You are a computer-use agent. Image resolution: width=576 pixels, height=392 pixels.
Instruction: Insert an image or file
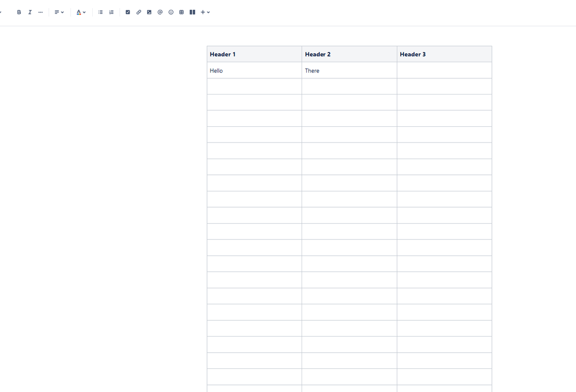(x=149, y=12)
